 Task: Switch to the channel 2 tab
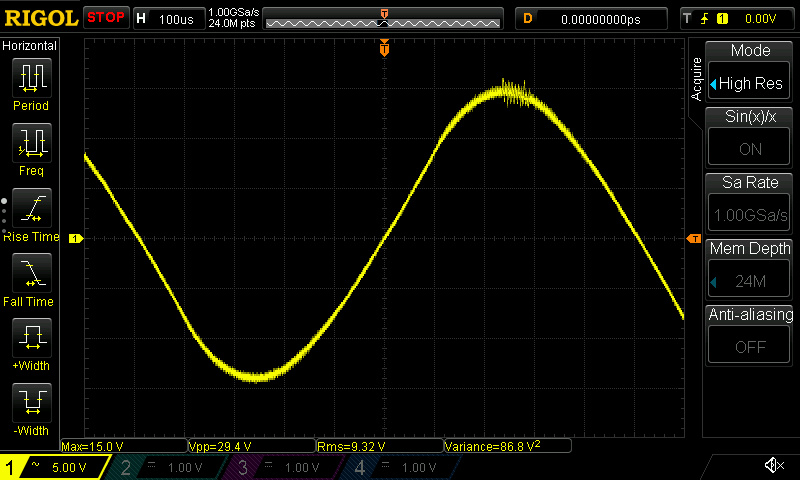point(165,467)
